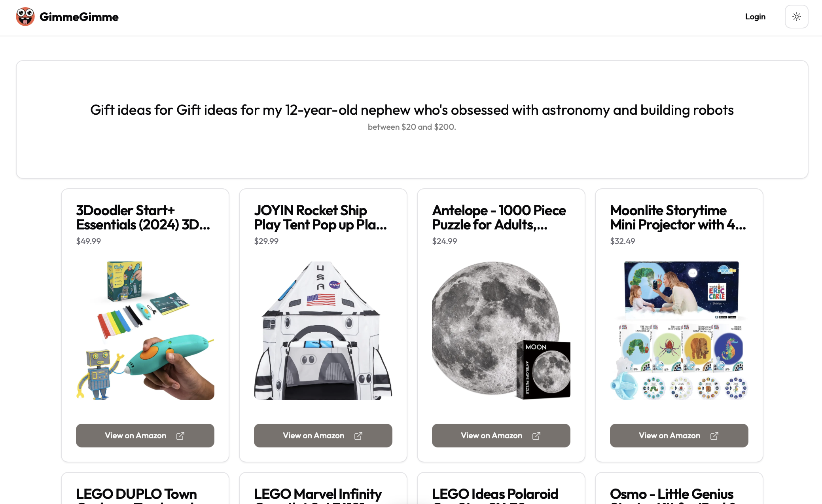
Task: Click external link icon on Moonlite projector button
Action: coord(714,436)
